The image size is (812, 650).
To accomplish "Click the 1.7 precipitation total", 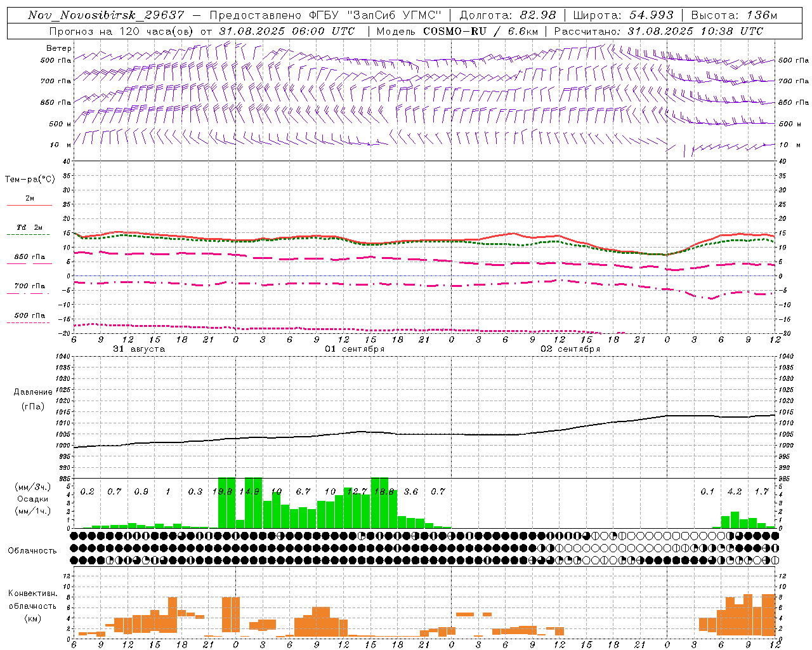I will click(761, 491).
